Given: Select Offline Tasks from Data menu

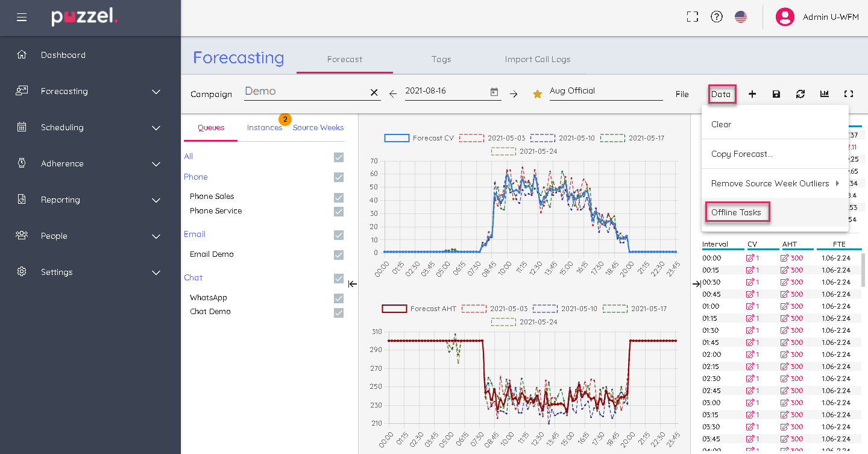Looking at the screenshot, I should [x=736, y=212].
